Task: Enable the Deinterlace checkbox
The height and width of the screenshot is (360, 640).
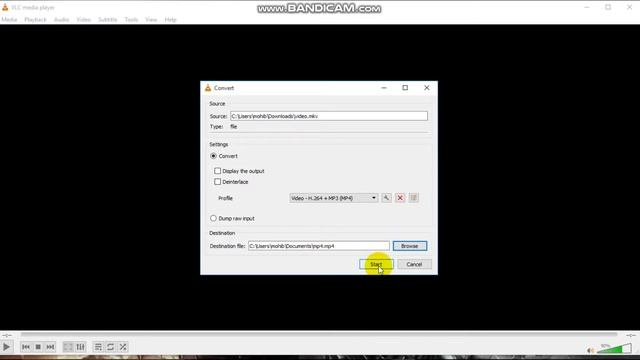Action: click(218, 182)
